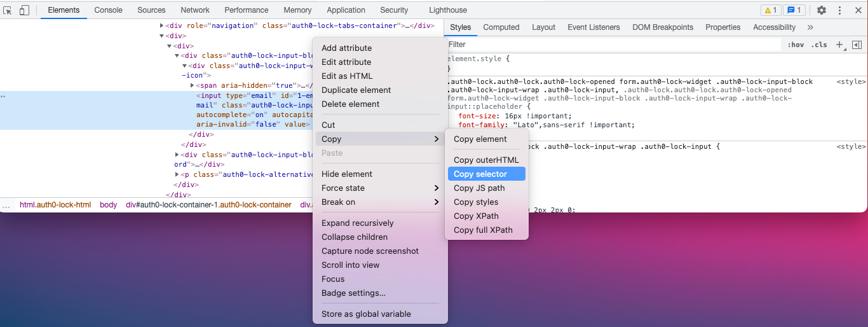Image resolution: width=868 pixels, height=327 pixels.
Task: Select body breadcrumb
Action: pos(109,205)
